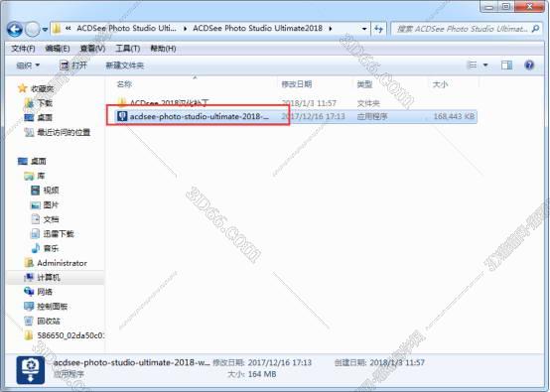Refresh the folder view

[x=378, y=29]
